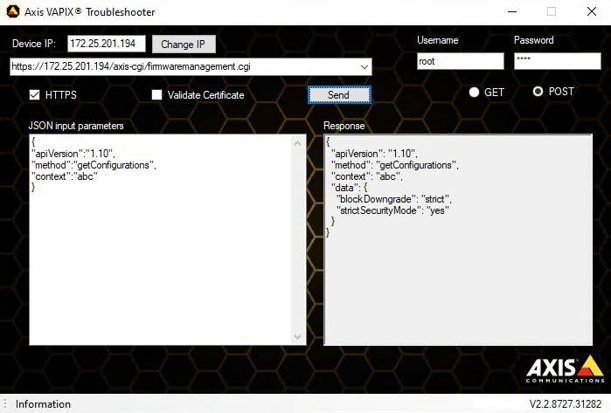Click the Change IP button

click(184, 44)
